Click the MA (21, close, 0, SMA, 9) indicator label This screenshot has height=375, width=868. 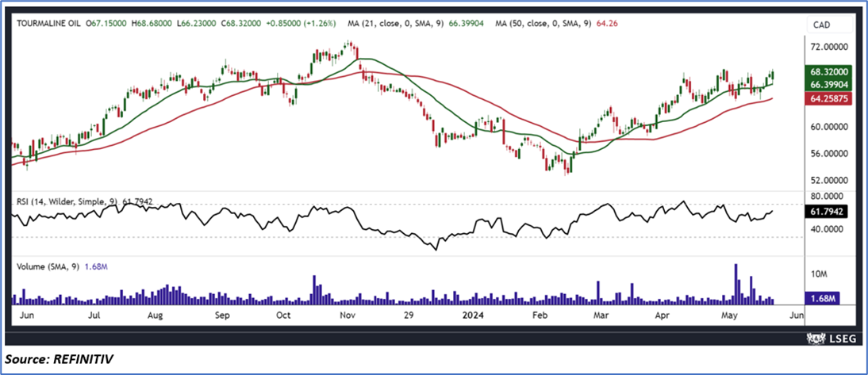pos(397,24)
